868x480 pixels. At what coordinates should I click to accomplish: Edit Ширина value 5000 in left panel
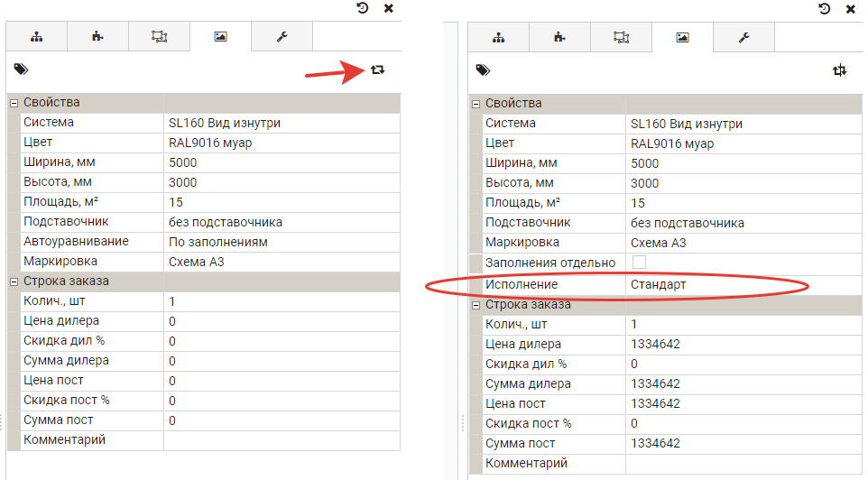[282, 162]
